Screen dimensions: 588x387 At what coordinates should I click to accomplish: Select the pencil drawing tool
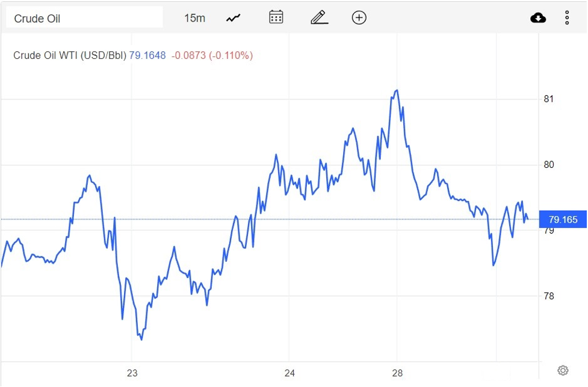coord(319,17)
